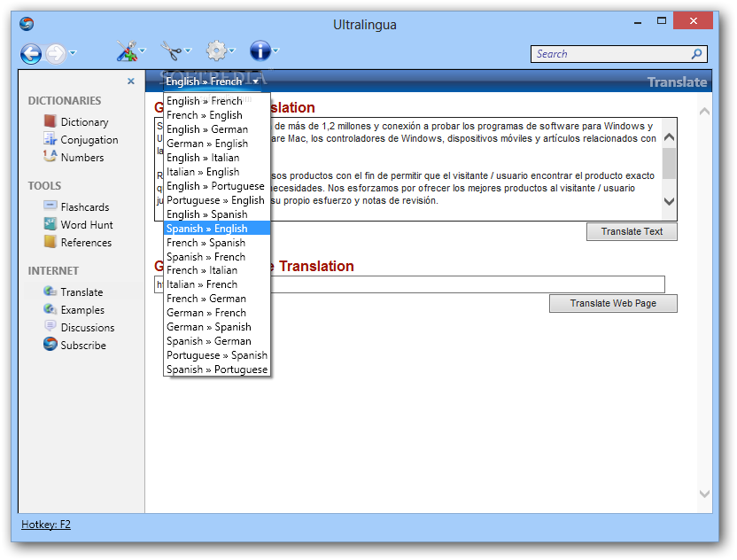Close the sidebar with the X
Image resolution: width=737 pixels, height=560 pixels.
click(131, 82)
